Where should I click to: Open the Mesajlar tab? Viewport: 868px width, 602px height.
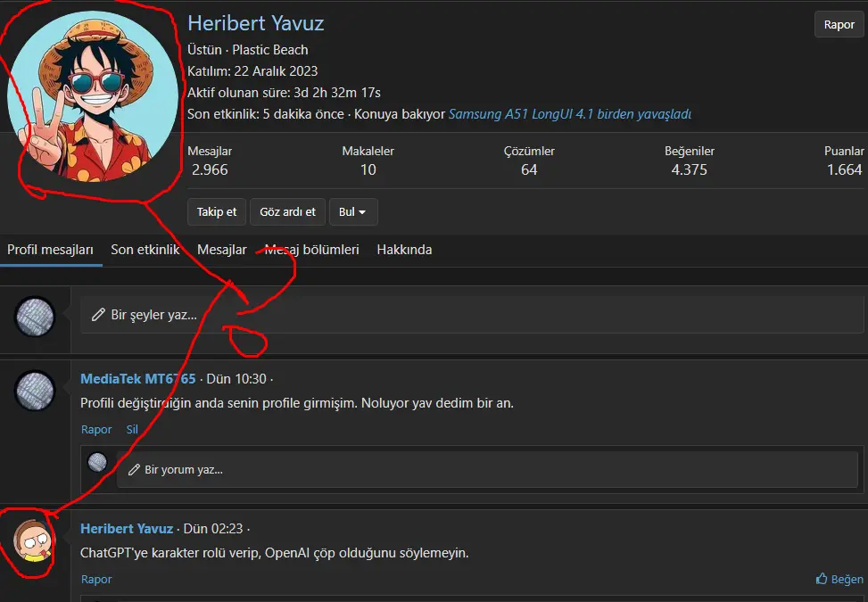pos(222,250)
